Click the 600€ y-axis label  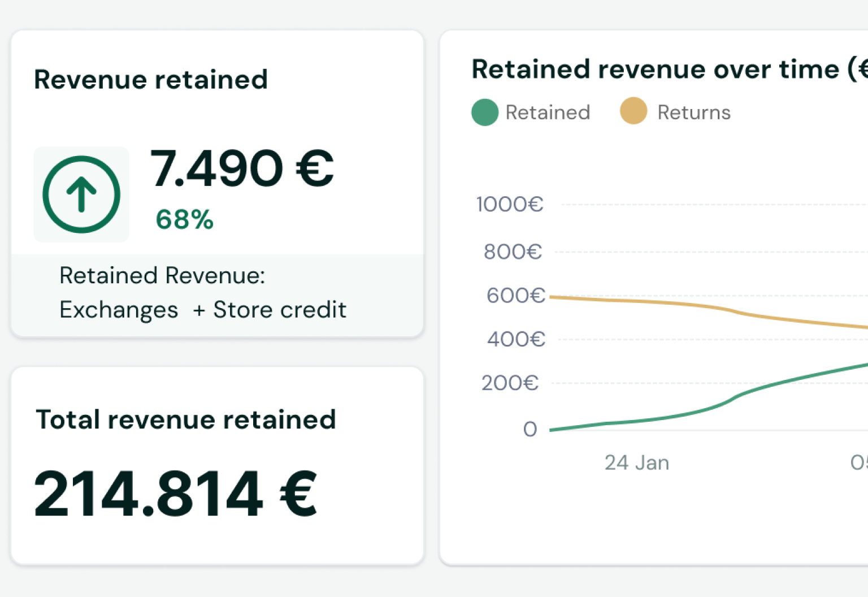[x=515, y=296]
